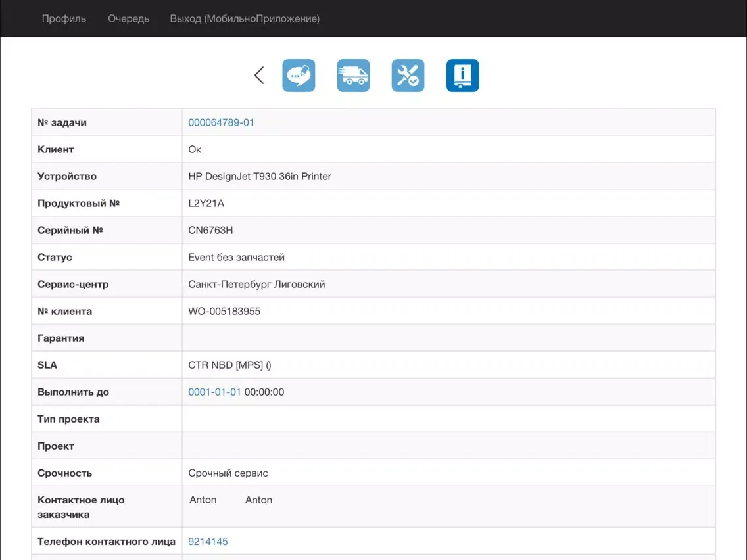The image size is (747, 560).
Task: Click the Статус row label
Action: click(x=55, y=257)
